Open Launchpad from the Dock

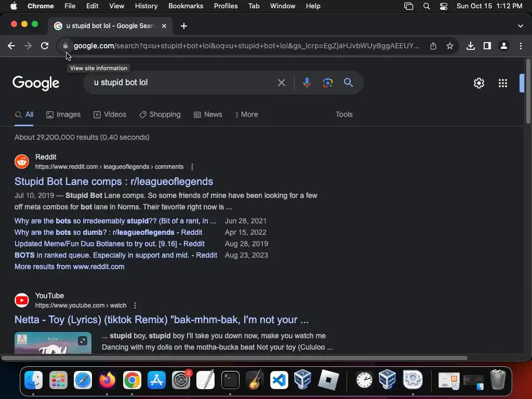pos(58,380)
